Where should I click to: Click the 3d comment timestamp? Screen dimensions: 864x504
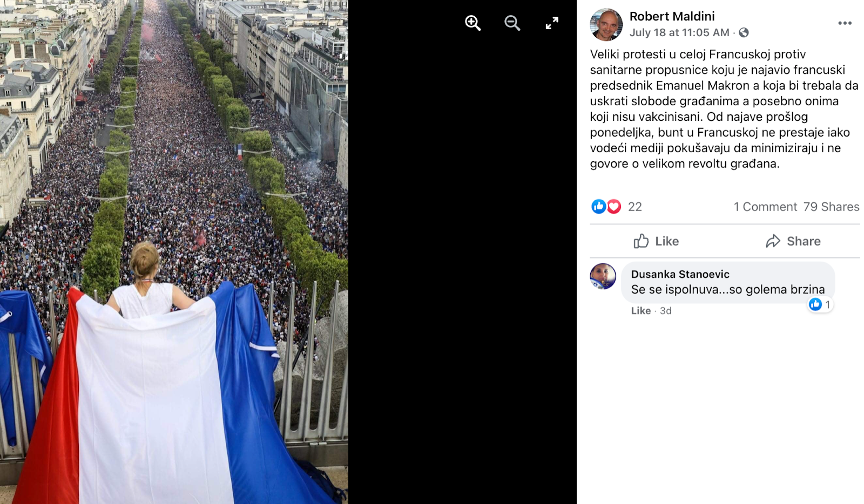(665, 311)
